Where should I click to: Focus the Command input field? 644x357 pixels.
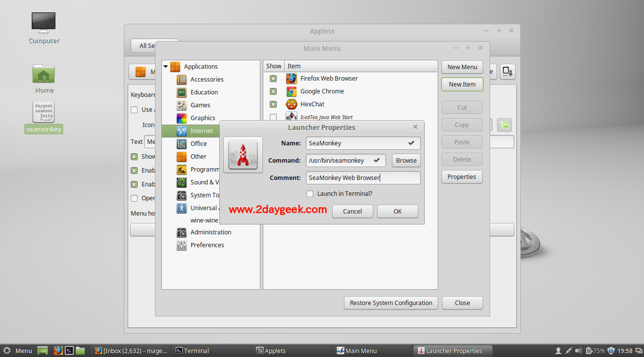(346, 160)
